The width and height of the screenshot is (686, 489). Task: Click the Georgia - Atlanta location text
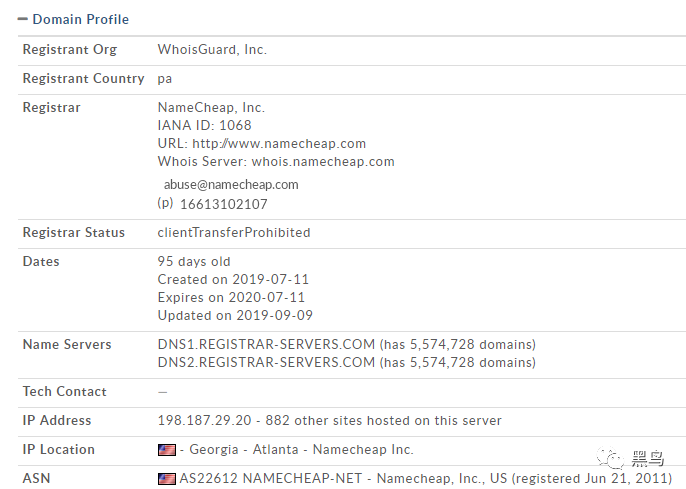244,449
